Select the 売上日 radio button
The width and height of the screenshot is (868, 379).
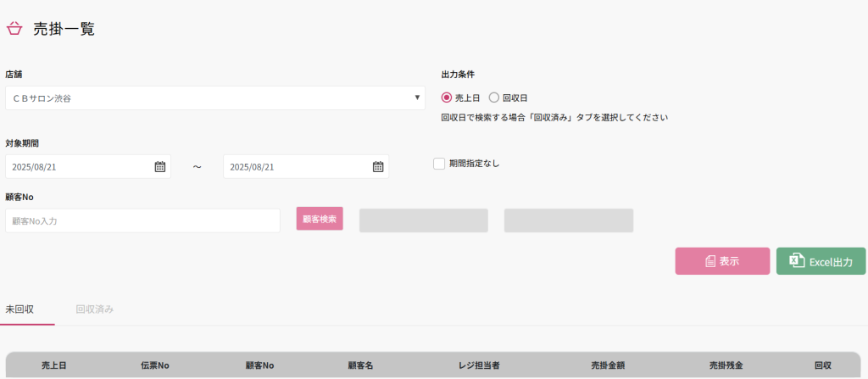[x=448, y=98]
